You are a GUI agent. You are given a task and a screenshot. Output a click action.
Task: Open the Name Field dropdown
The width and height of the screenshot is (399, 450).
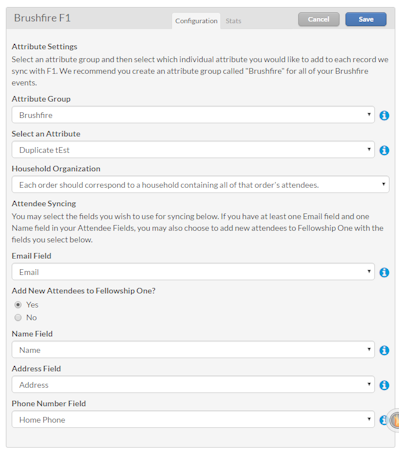[x=193, y=350]
